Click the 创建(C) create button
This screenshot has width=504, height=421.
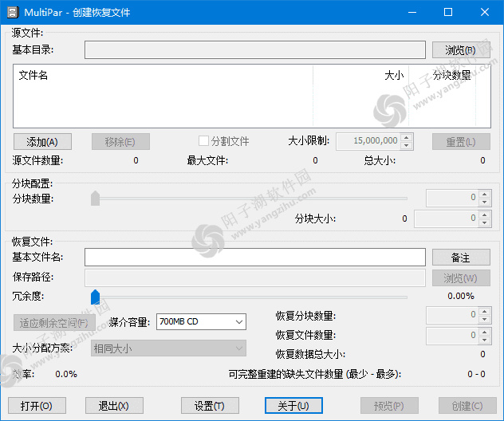pyautogui.click(x=467, y=406)
